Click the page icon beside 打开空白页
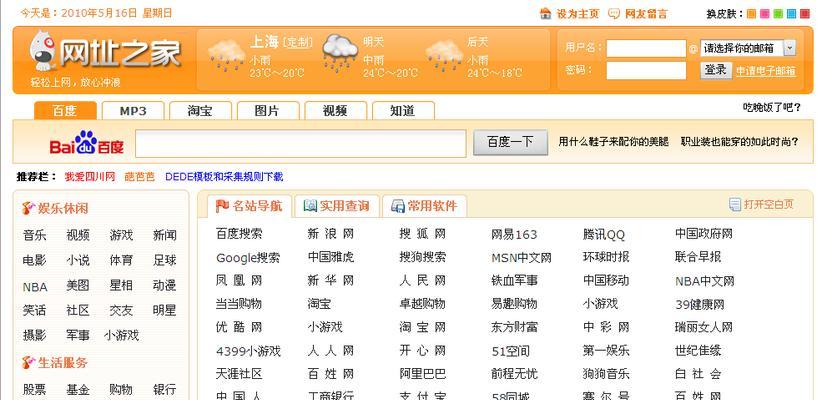The height and width of the screenshot is (400, 822). pyautogui.click(x=735, y=204)
